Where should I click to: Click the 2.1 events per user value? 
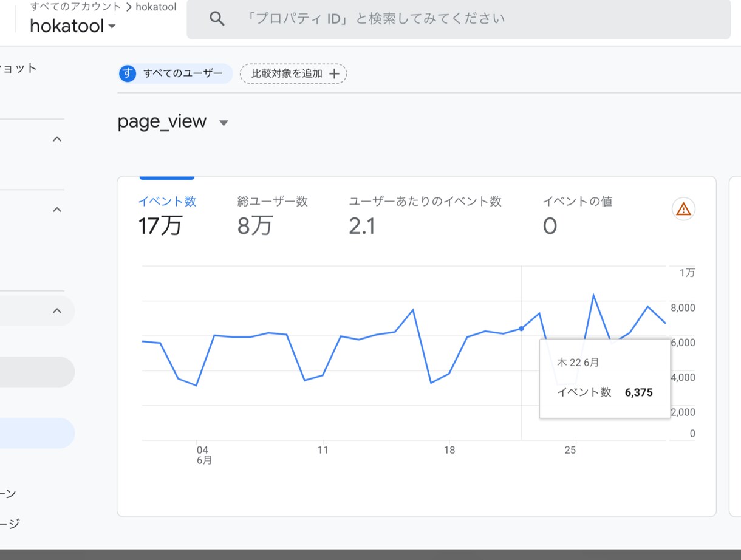tap(362, 227)
